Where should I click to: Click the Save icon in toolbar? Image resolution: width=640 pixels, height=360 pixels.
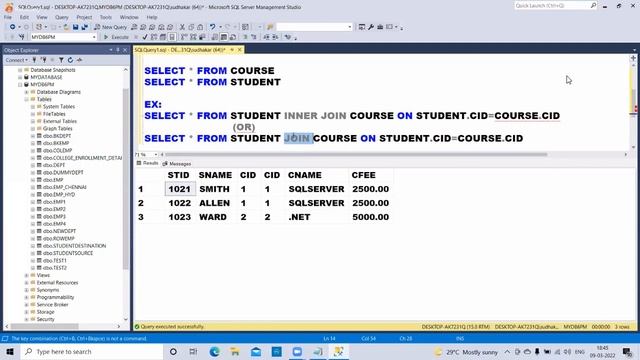click(76, 27)
